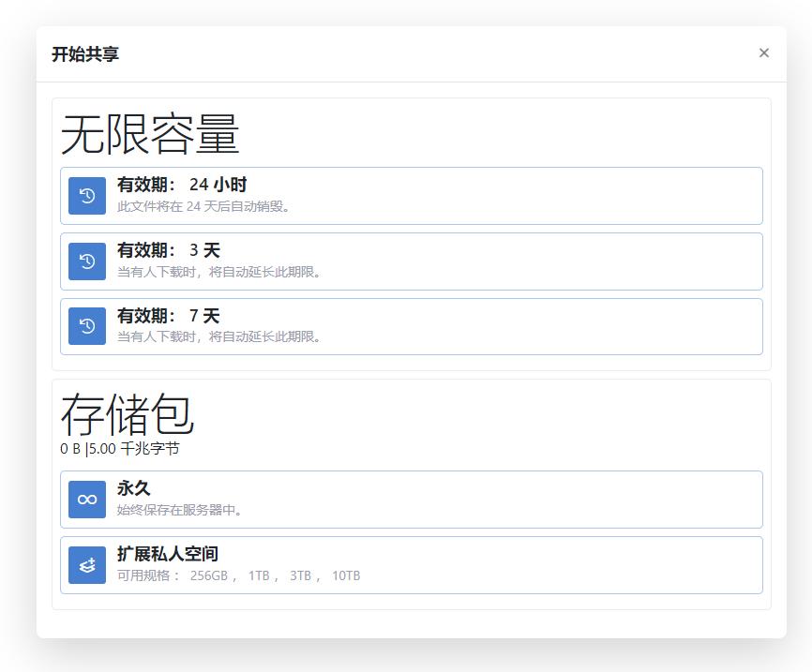Click the 10TB capacity option

click(x=348, y=575)
